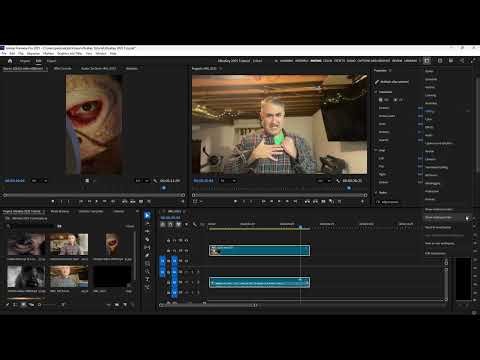
Task: Go to the Home screen icon
Action: pyautogui.click(x=10, y=61)
